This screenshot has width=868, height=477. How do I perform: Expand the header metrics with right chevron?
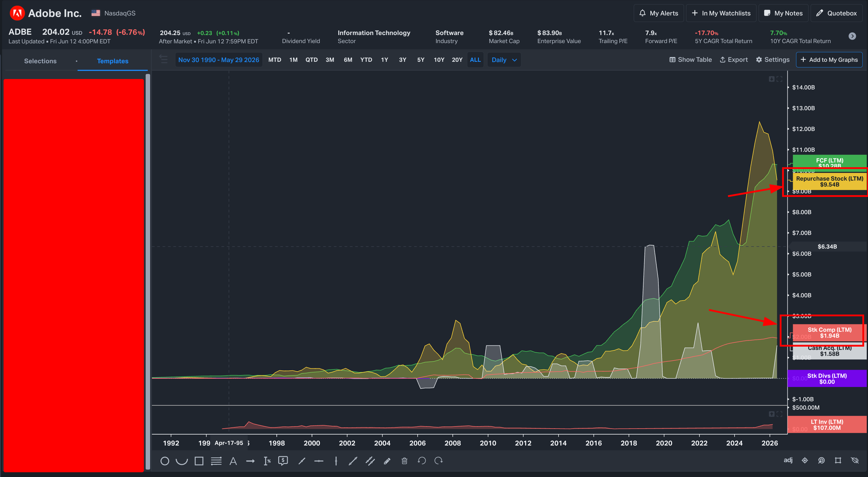pos(853,36)
